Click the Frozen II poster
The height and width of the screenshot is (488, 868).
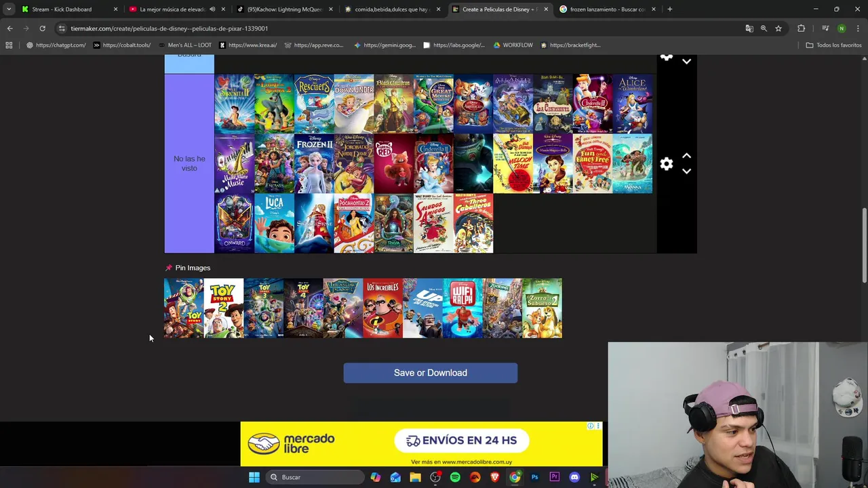click(314, 164)
